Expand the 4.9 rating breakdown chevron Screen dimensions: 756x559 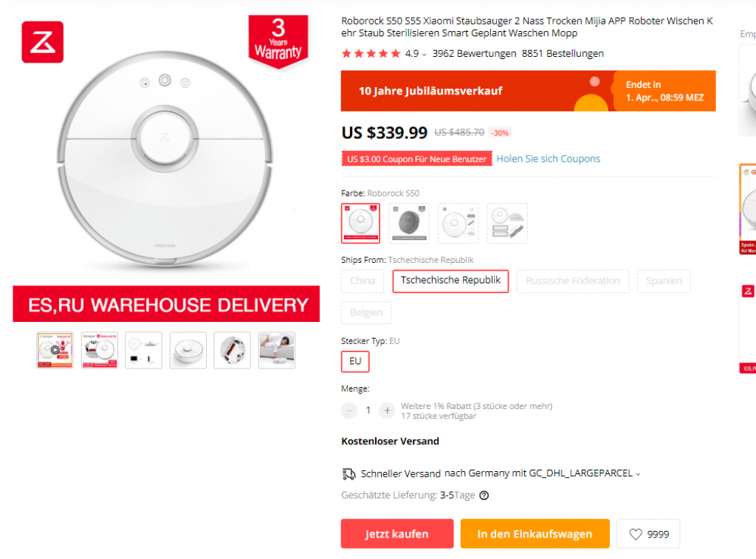424,55
